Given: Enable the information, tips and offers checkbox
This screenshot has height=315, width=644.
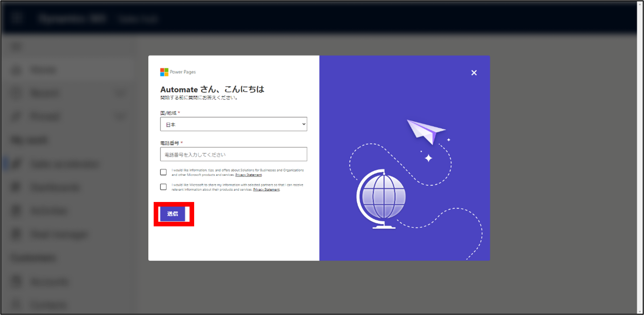Looking at the screenshot, I should 163,172.
